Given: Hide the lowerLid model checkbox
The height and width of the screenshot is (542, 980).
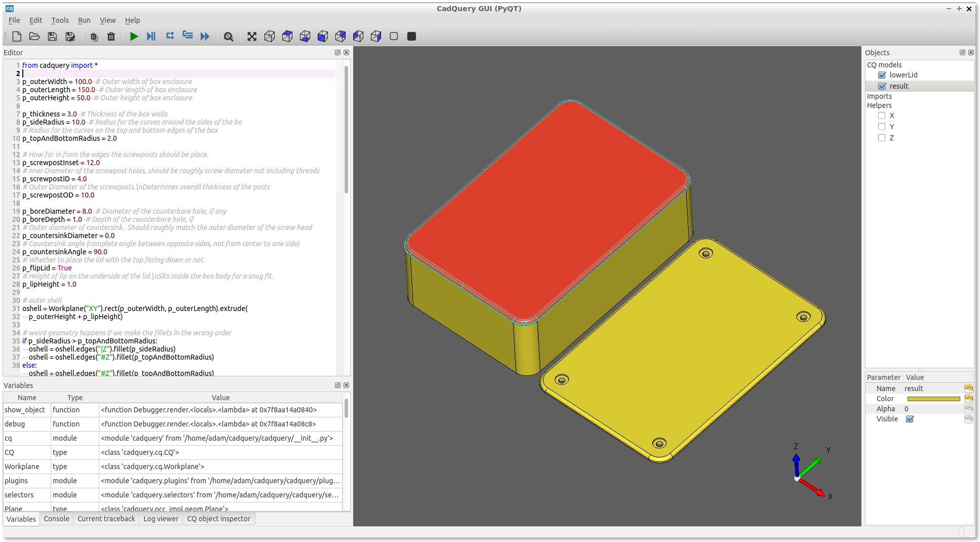Looking at the screenshot, I should [x=882, y=74].
